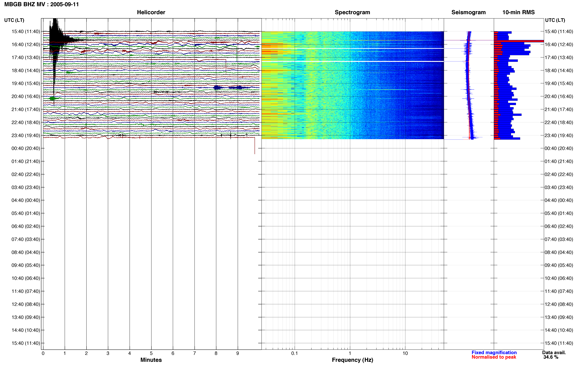This screenshot has height=368, width=588.
Task: Select the 'Spectrogram' panel heading
Action: click(352, 12)
